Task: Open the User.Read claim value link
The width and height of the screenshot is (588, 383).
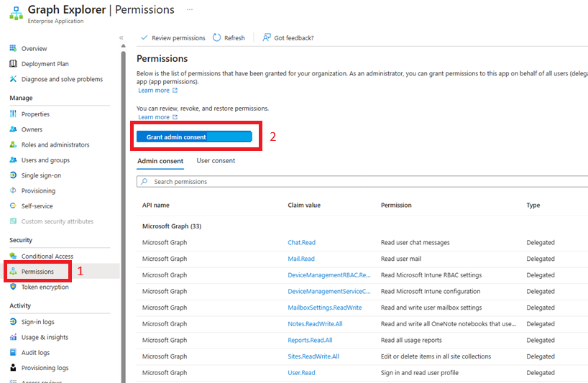Action: (301, 372)
